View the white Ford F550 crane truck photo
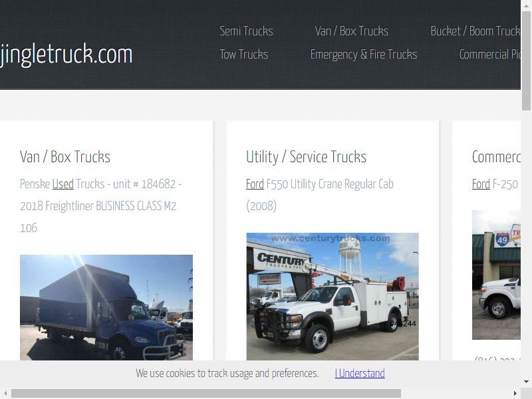Image resolution: width=532 pixels, height=399 pixels. (x=332, y=297)
